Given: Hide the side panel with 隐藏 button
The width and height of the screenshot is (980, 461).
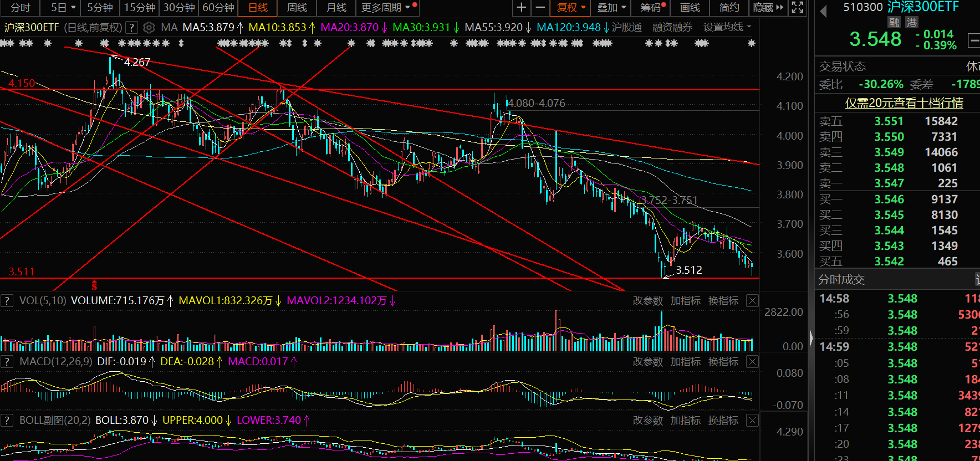Looking at the screenshot, I should coord(768,8).
